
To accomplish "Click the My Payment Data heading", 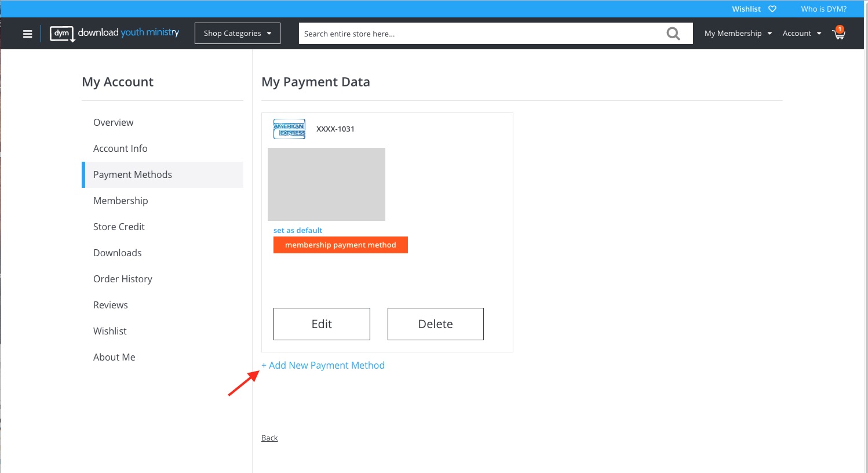I will [316, 82].
